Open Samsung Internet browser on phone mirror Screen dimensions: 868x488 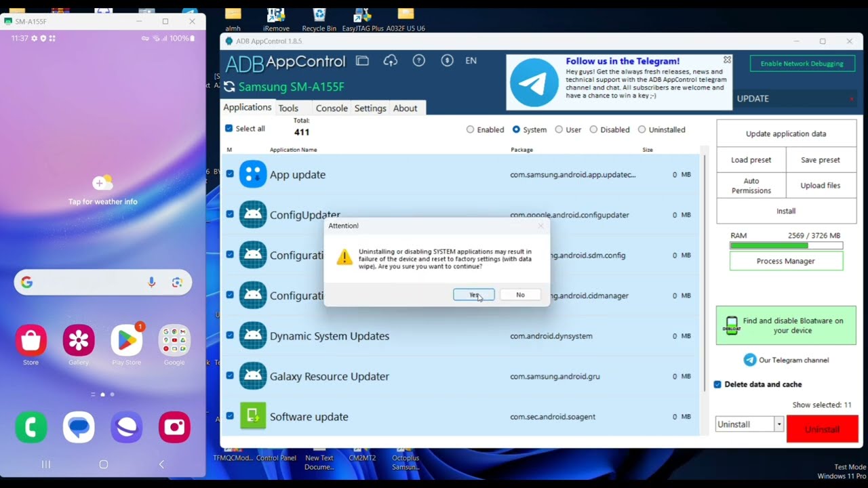127,427
